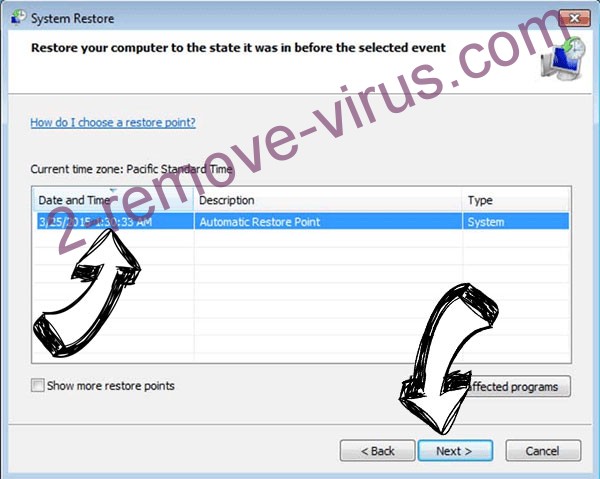The height and width of the screenshot is (479, 600).
Task: Go to previous step with Back button
Action: point(377,451)
